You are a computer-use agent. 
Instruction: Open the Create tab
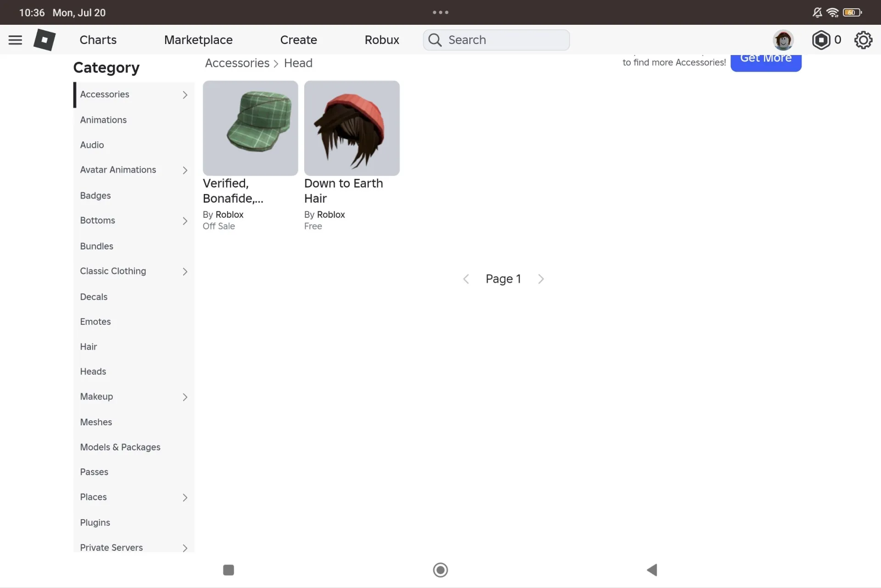(x=299, y=40)
